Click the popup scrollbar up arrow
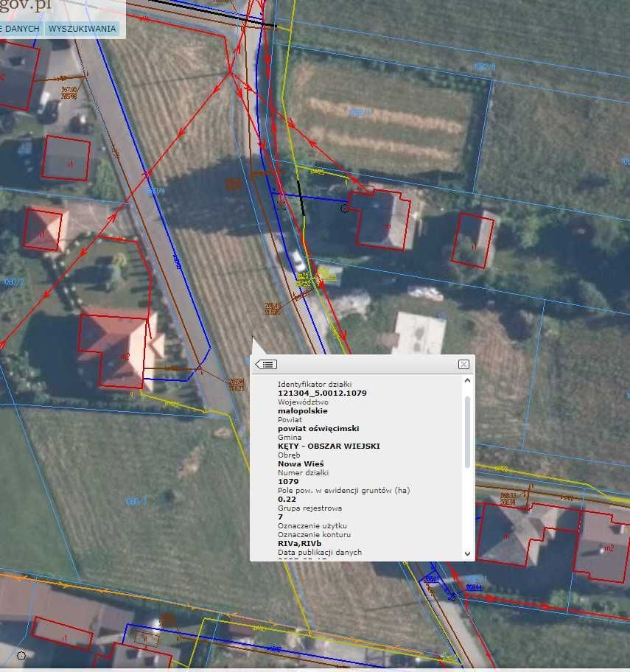 point(468,380)
